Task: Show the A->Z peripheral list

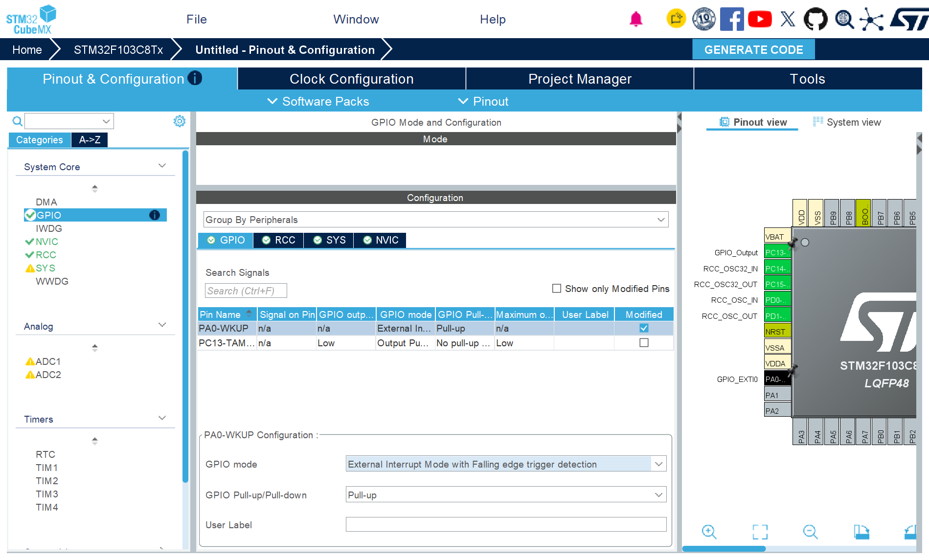Action: [x=90, y=140]
